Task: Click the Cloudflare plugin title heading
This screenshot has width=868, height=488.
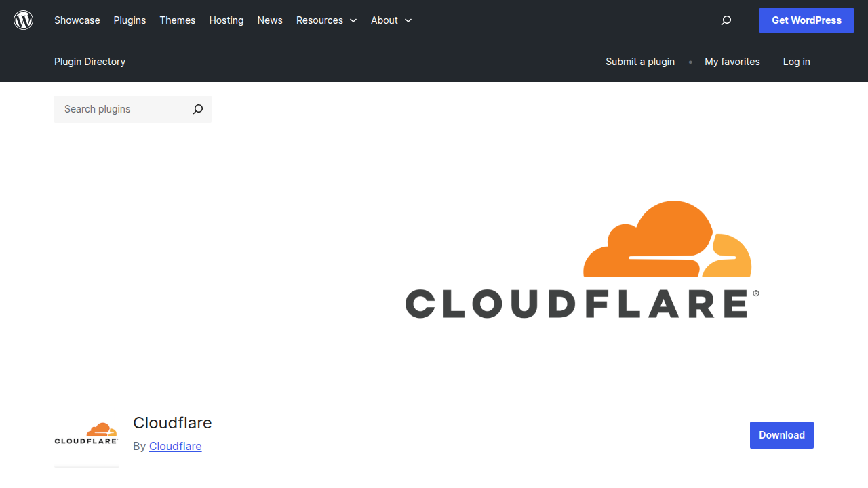Action: [x=172, y=423]
